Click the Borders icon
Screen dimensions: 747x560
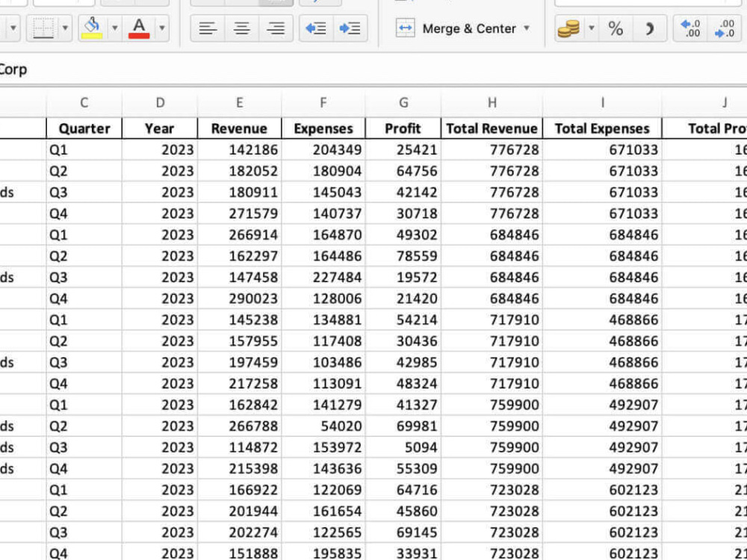43,28
